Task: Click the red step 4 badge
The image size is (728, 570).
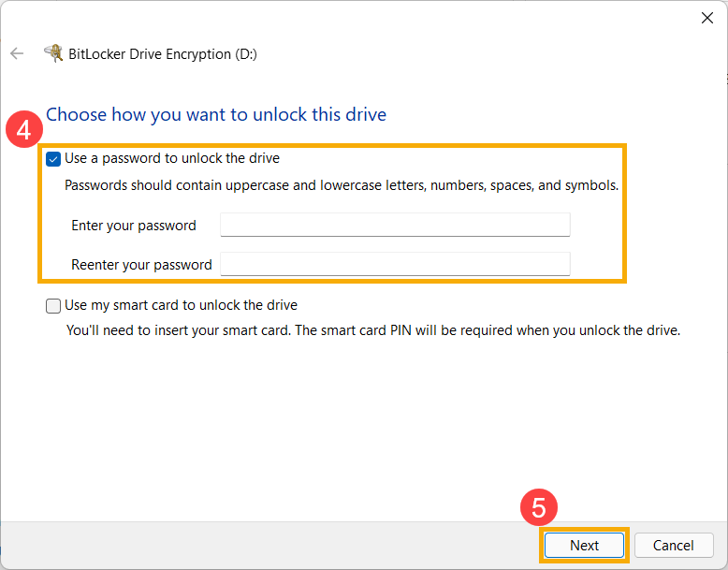Action: 24,129
